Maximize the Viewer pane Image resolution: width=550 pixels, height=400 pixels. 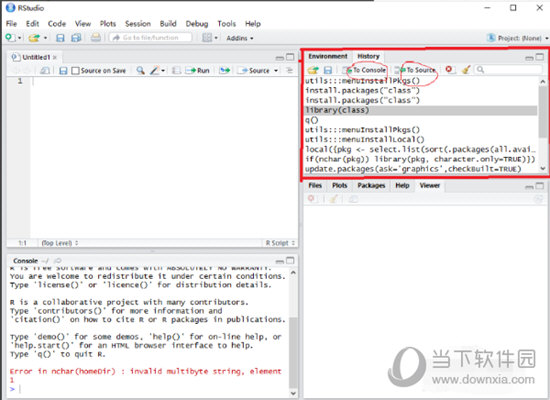[x=540, y=186]
